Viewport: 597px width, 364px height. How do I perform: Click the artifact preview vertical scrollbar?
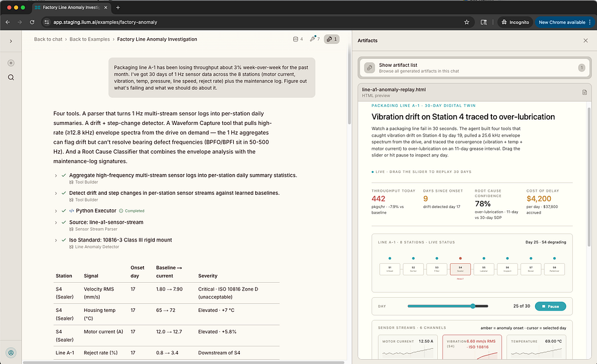click(x=590, y=177)
